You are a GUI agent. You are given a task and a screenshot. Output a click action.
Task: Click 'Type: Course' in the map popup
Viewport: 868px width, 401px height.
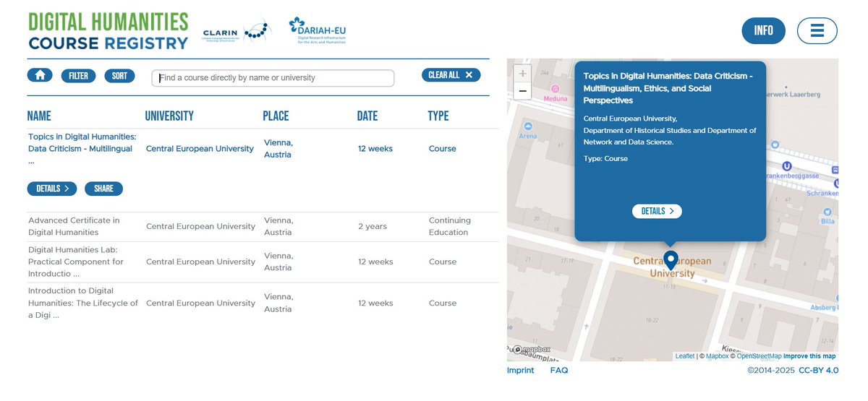pyautogui.click(x=605, y=158)
